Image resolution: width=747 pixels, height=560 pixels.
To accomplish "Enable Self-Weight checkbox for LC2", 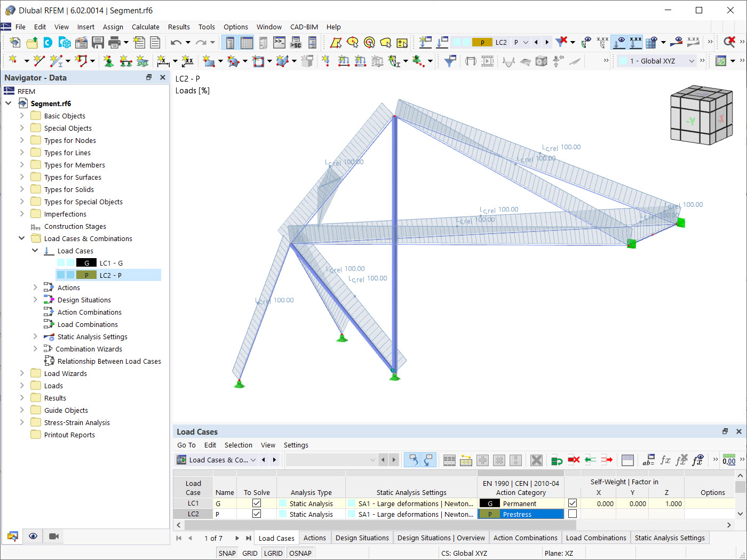I will (x=573, y=514).
